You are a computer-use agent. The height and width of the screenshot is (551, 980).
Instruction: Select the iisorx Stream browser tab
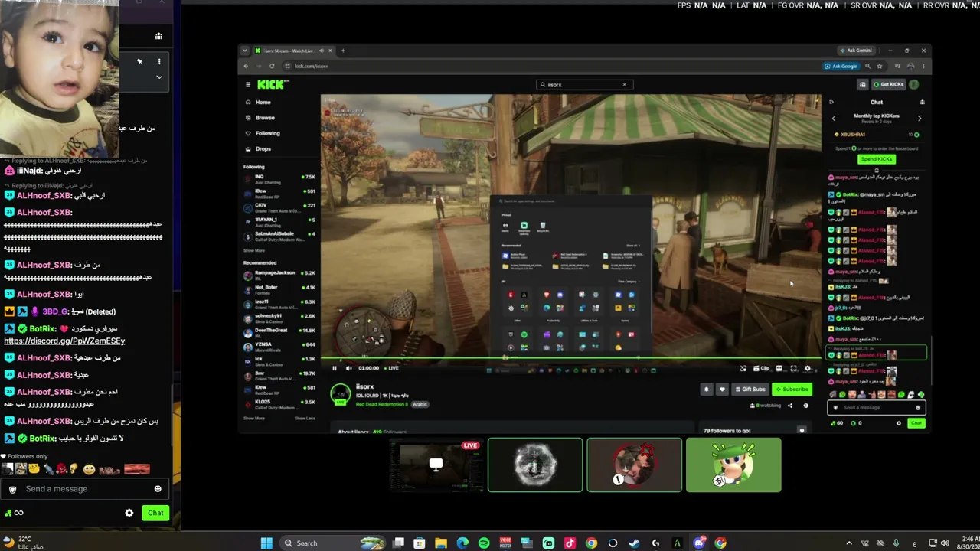point(295,51)
